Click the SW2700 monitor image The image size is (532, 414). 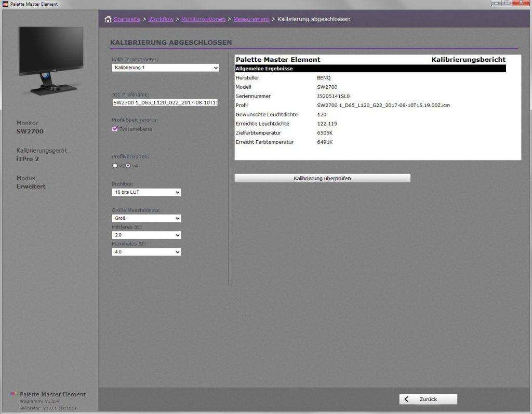click(51, 60)
